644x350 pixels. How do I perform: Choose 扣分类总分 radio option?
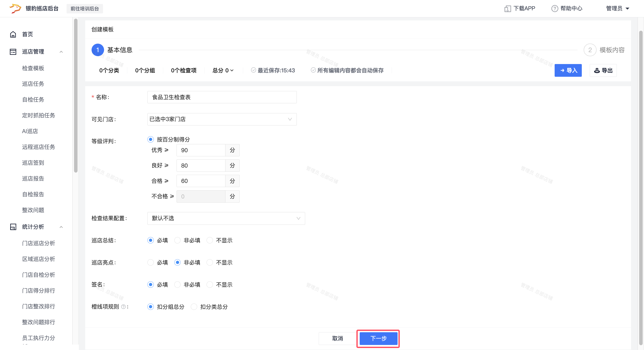(x=194, y=307)
